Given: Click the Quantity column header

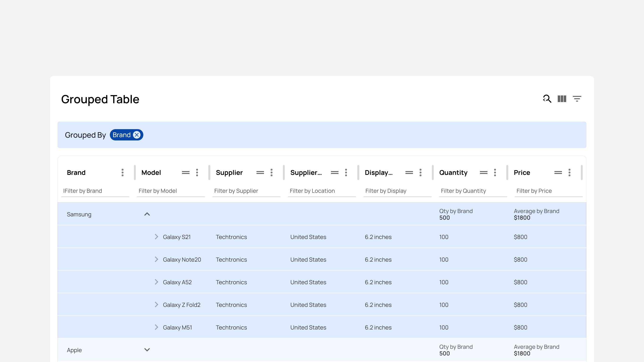Looking at the screenshot, I should tap(453, 173).
